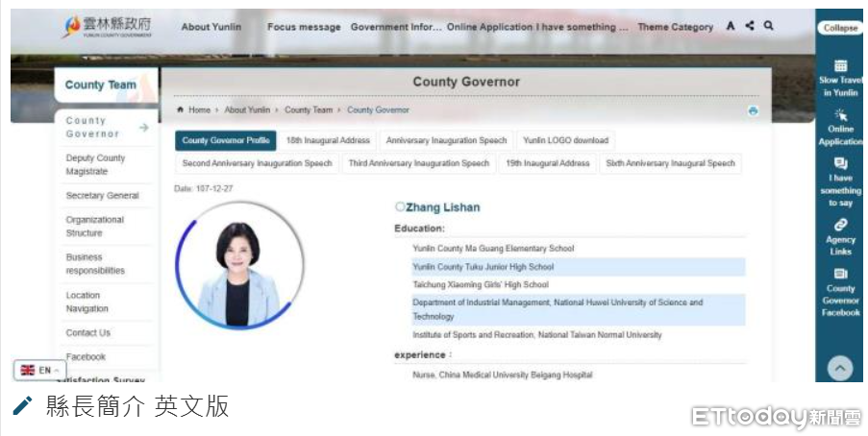
Task: Select the 18th Inaugural Address tab
Action: pyautogui.click(x=328, y=140)
